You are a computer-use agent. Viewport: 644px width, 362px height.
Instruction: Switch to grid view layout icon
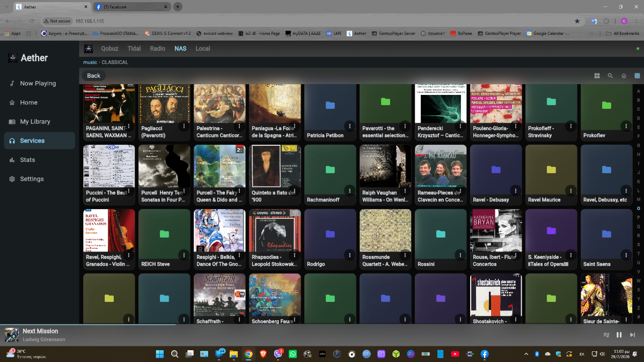[x=597, y=76]
